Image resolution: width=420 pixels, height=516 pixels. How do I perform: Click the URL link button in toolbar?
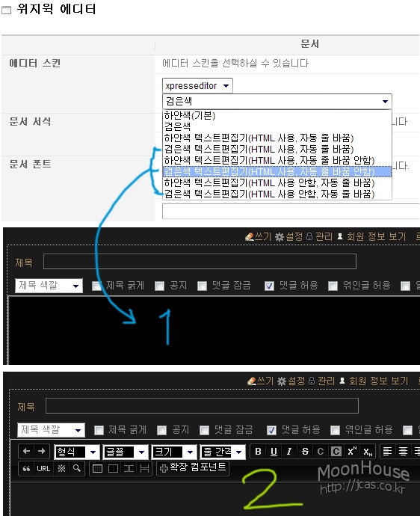pos(43,469)
